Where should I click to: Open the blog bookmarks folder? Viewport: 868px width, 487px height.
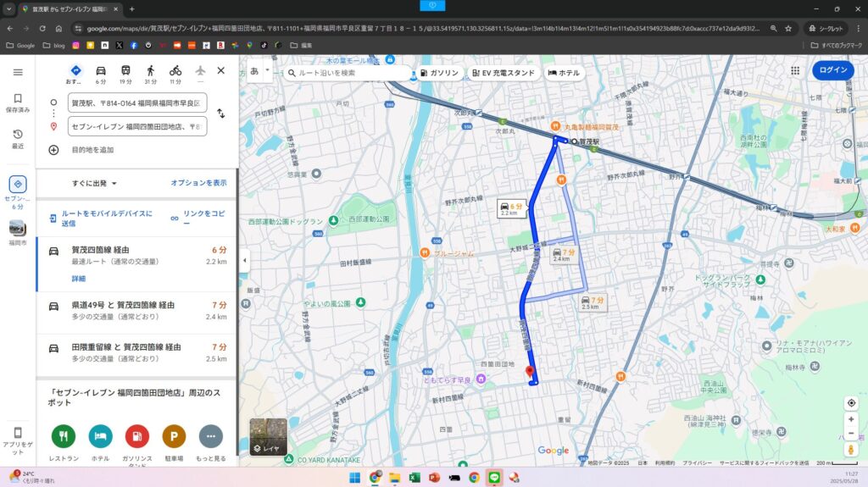coord(53,46)
